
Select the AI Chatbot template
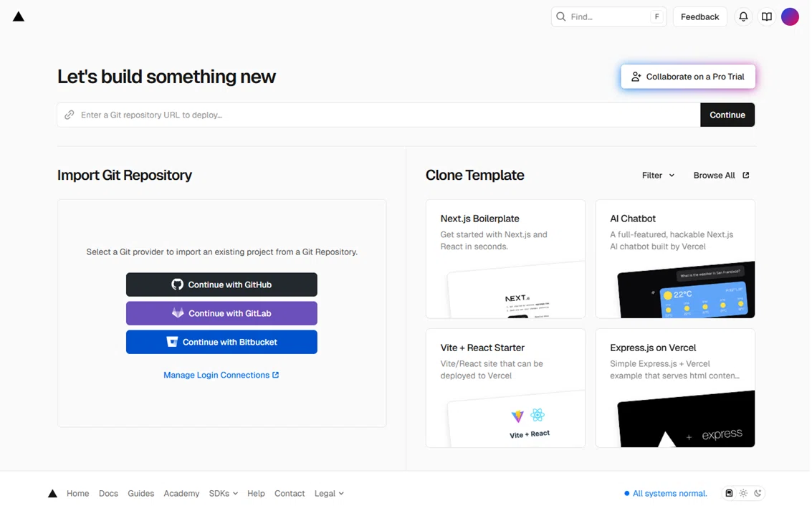click(675, 259)
